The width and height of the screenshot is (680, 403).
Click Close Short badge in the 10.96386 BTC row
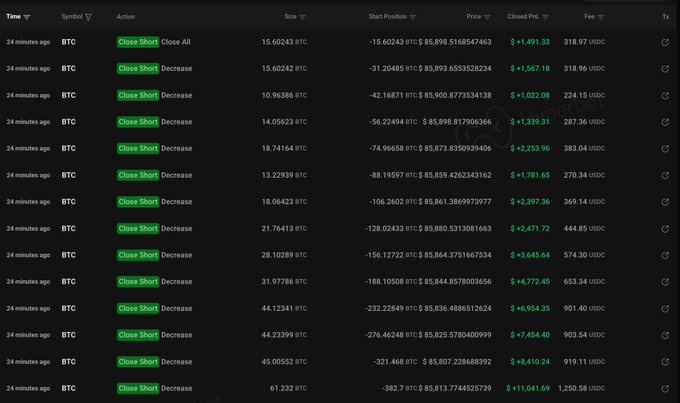coord(138,95)
